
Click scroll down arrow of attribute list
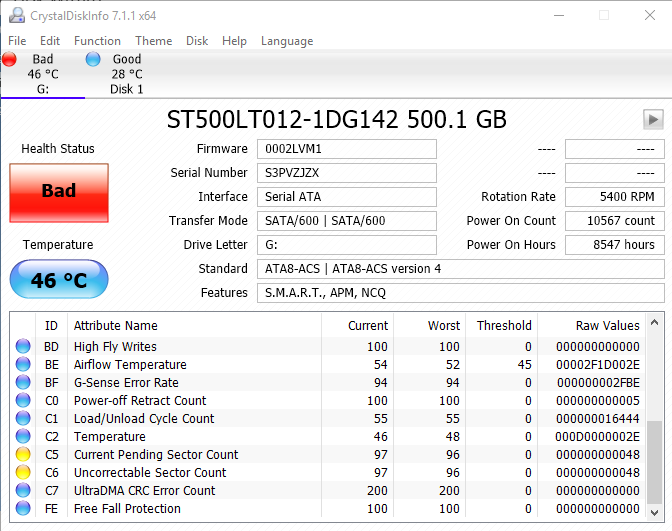click(x=654, y=512)
